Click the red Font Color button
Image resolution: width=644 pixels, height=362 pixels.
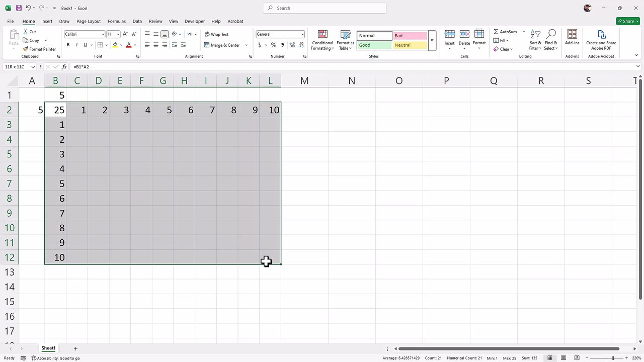(x=129, y=45)
